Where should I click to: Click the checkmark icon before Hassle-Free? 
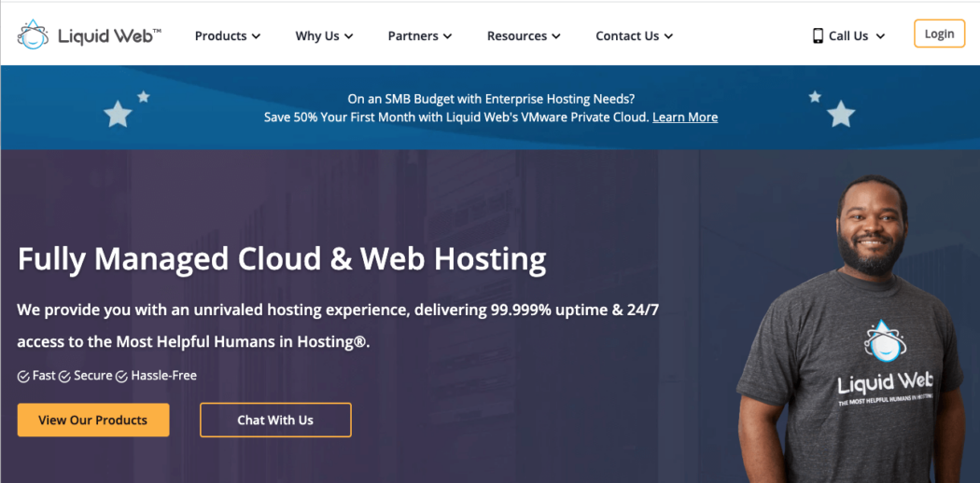pyautogui.click(x=121, y=377)
